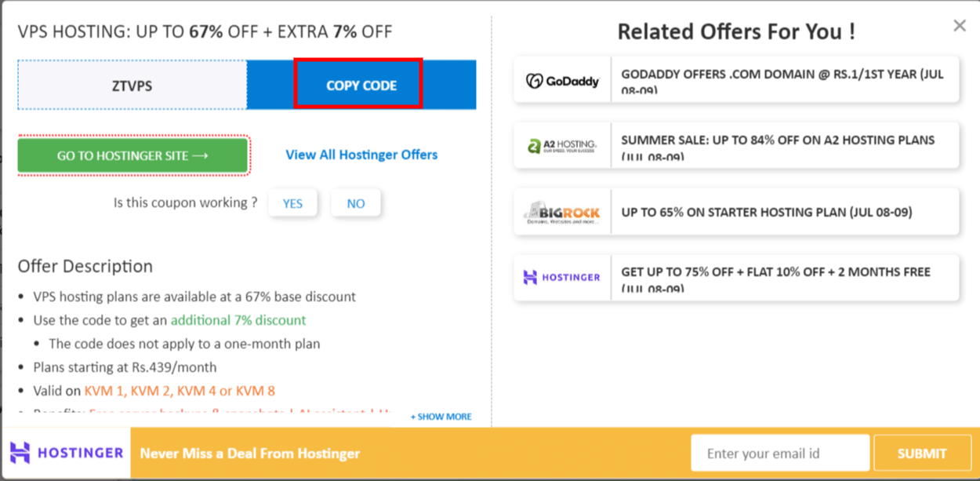This screenshot has height=481, width=980.
Task: Open the A2 Hosting summer sale offer
Action: [784, 145]
